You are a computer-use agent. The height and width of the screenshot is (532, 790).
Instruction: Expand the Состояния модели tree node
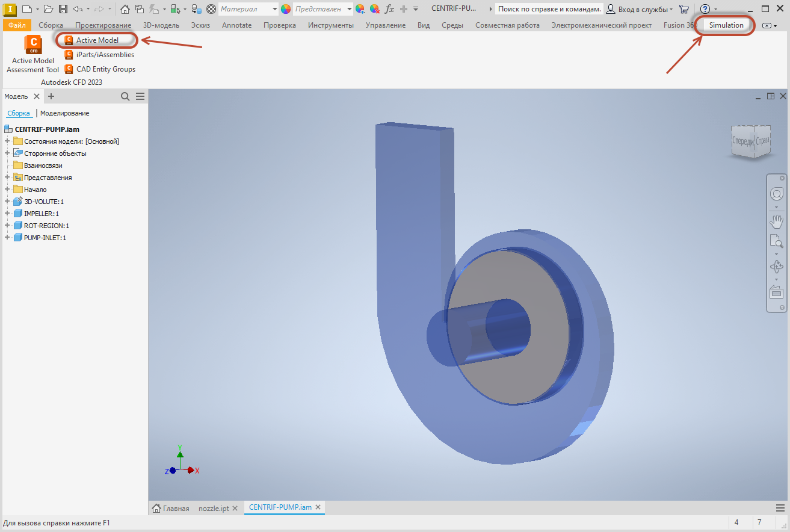pos(7,141)
